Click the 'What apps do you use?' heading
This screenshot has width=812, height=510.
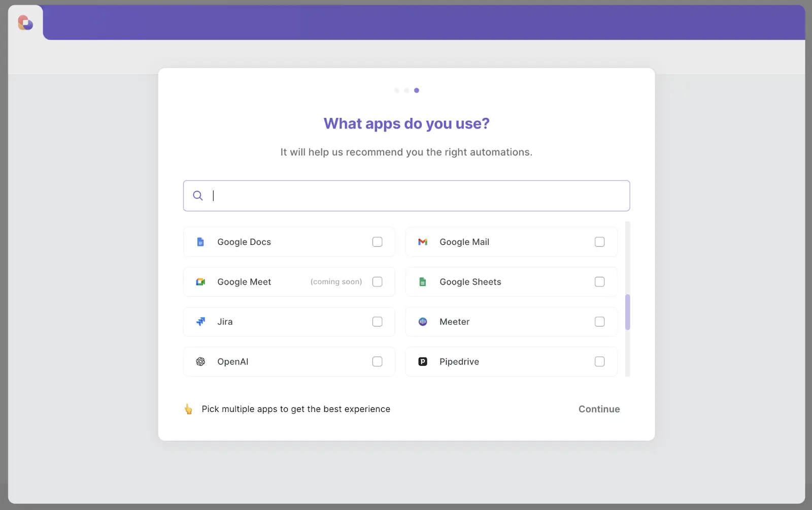click(x=407, y=123)
